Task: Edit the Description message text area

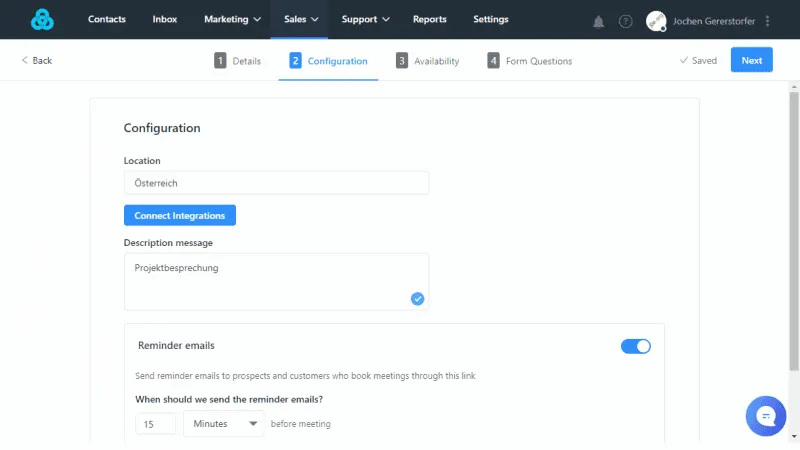Action: [276, 282]
